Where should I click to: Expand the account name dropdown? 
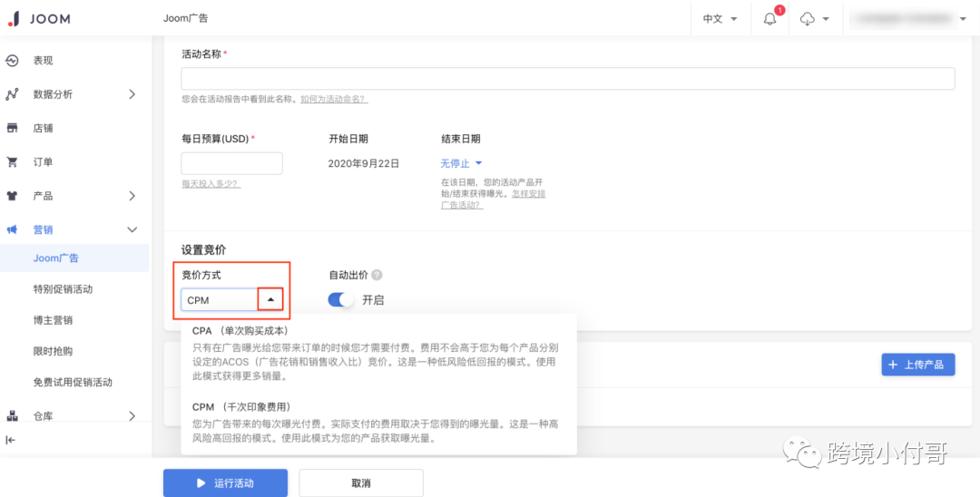[x=963, y=19]
